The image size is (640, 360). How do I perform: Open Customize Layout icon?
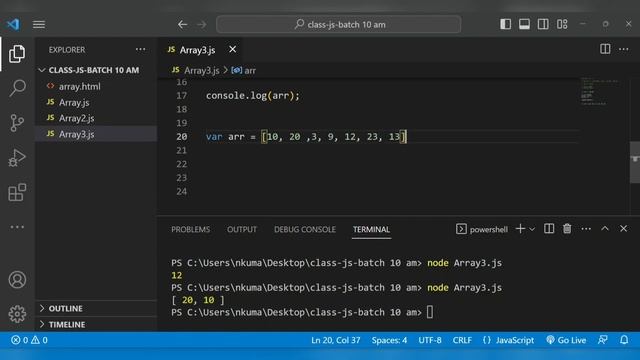[x=562, y=24]
